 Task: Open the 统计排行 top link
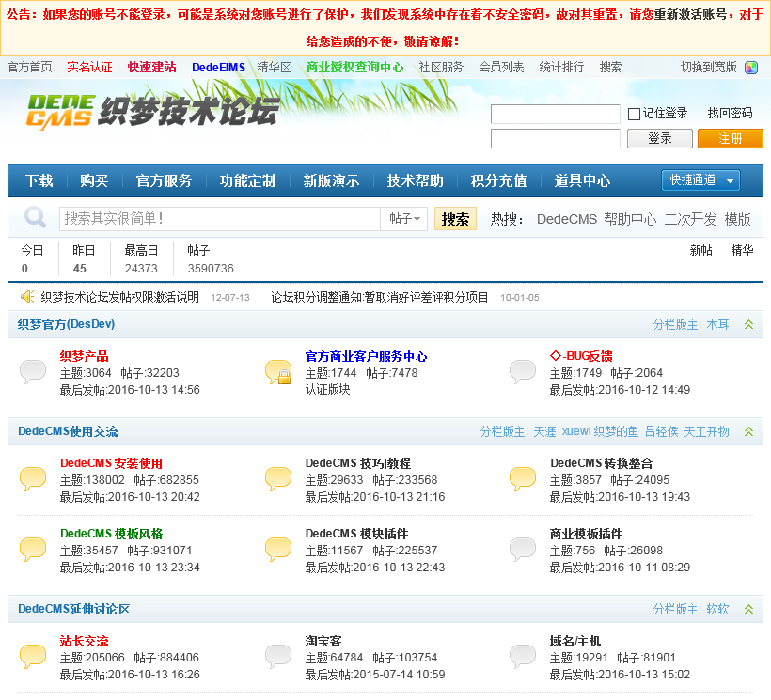pos(561,68)
